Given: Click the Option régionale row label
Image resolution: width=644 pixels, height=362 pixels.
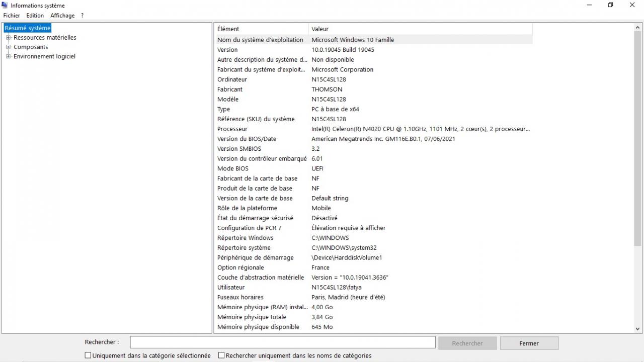Looking at the screenshot, I should [240, 268].
